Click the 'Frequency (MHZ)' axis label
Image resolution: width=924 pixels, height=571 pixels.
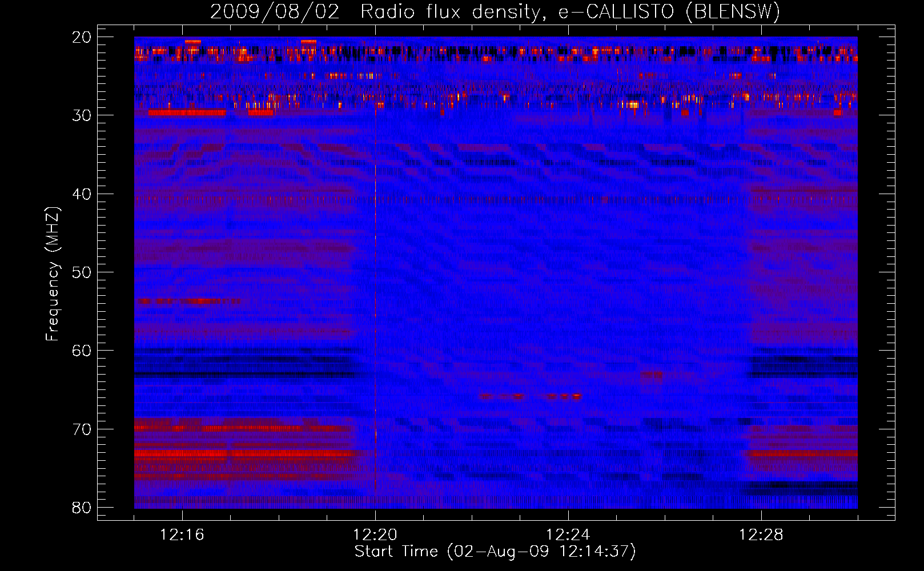[53, 274]
